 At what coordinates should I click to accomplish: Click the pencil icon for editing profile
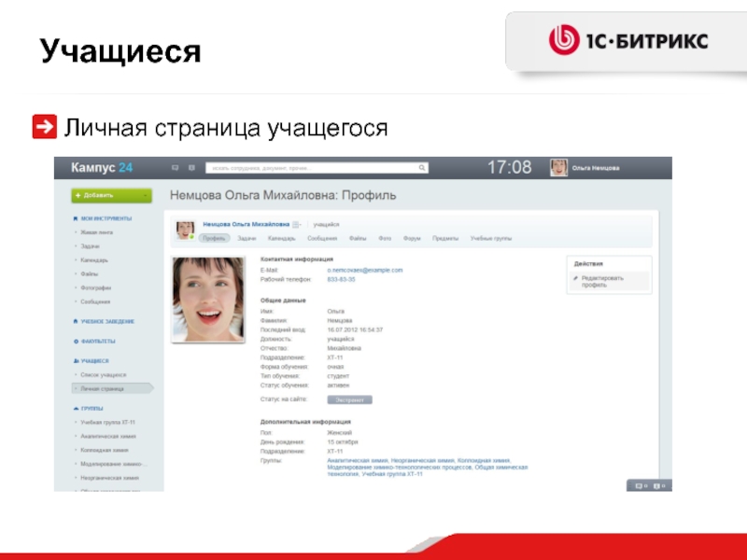(x=575, y=278)
